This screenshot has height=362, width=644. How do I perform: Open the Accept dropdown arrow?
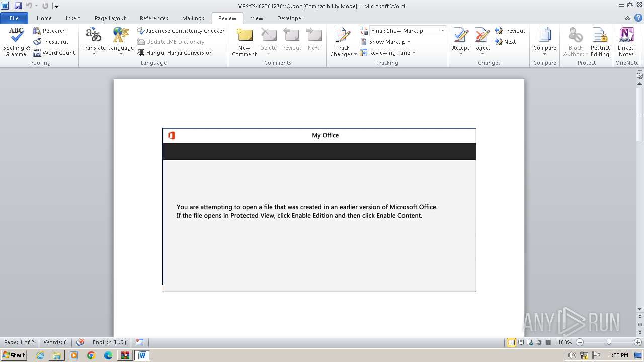pyautogui.click(x=461, y=54)
